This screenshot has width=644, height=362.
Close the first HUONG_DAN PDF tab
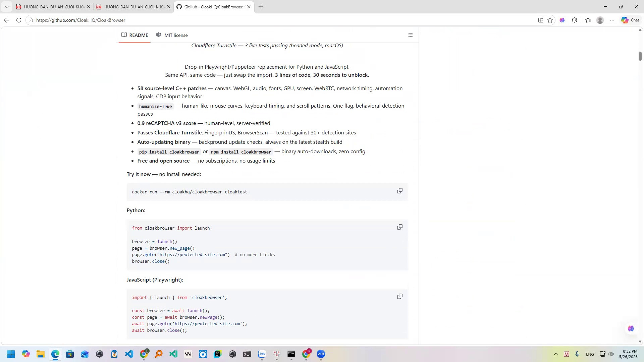89,7
